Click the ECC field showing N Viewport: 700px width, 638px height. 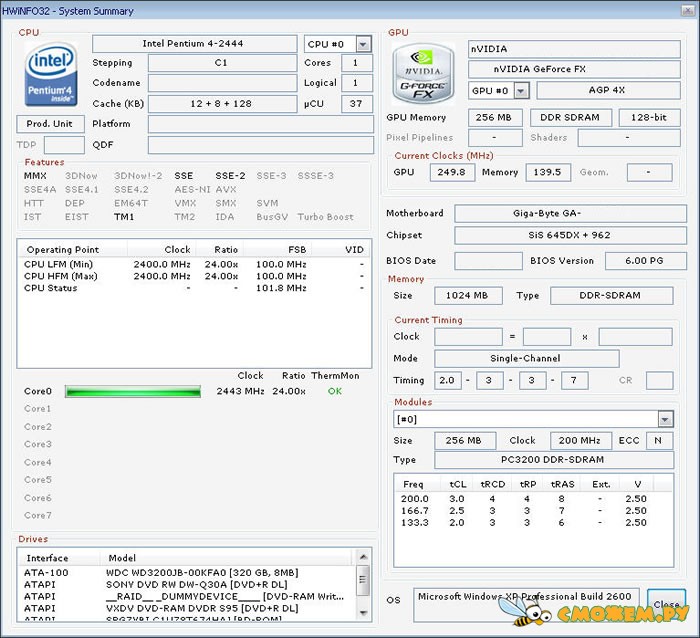pyautogui.click(x=660, y=441)
